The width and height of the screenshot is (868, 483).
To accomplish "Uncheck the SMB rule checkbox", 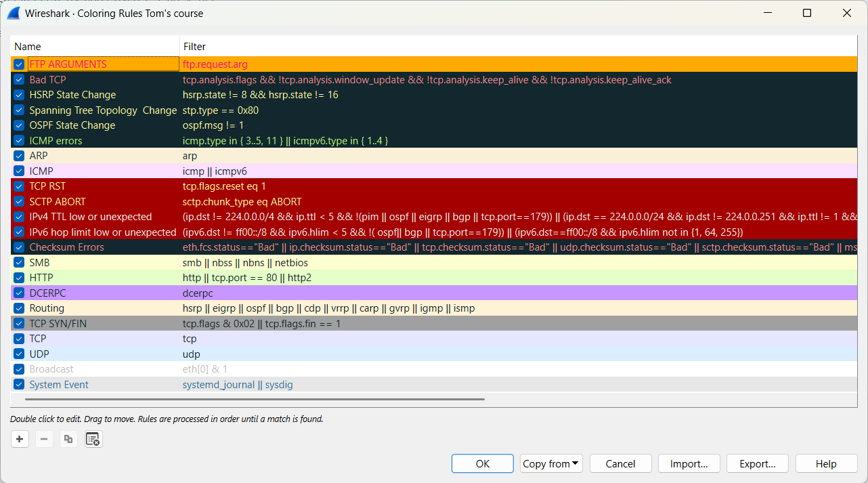I will pyautogui.click(x=19, y=263).
